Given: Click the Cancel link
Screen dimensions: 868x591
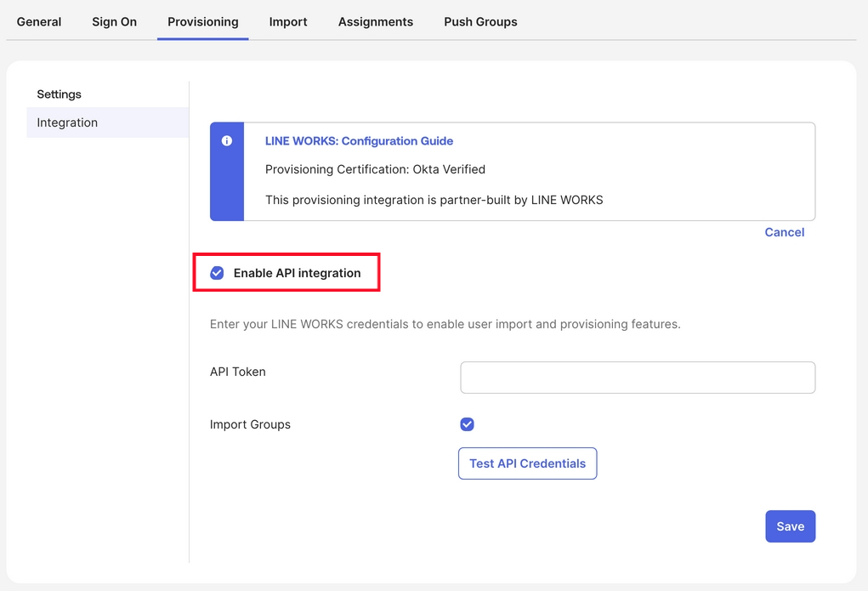Looking at the screenshot, I should (785, 232).
